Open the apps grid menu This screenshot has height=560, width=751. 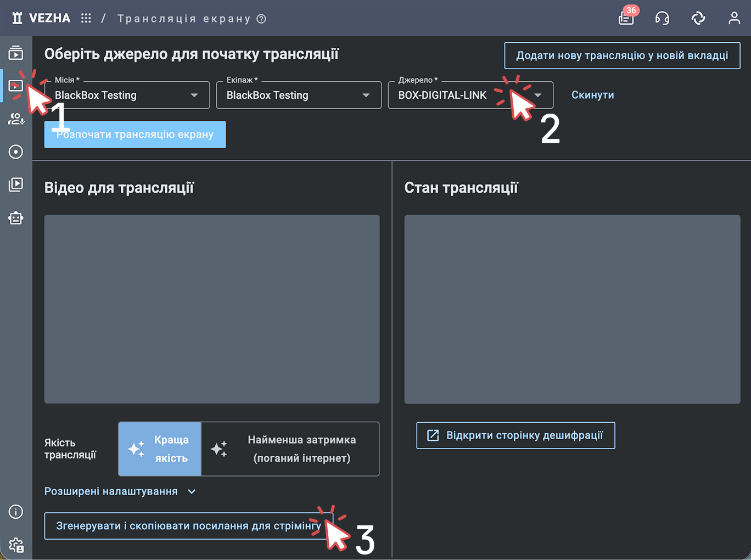(x=86, y=18)
